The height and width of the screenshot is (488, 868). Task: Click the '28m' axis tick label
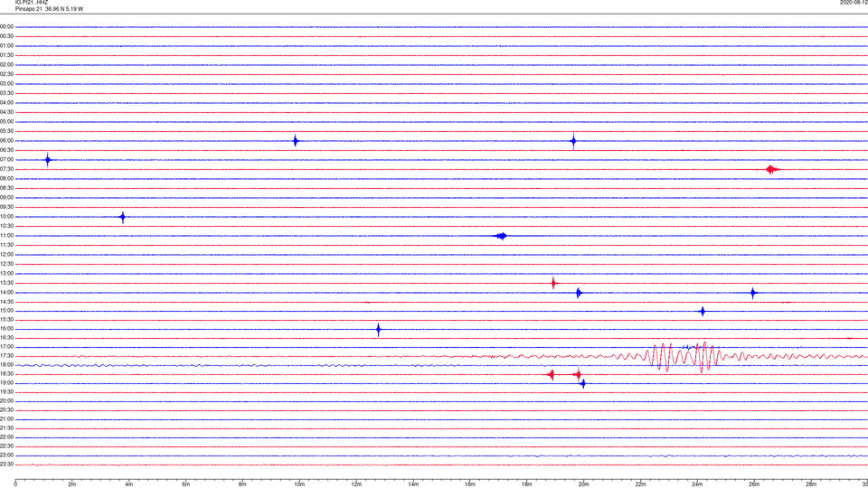810,484
